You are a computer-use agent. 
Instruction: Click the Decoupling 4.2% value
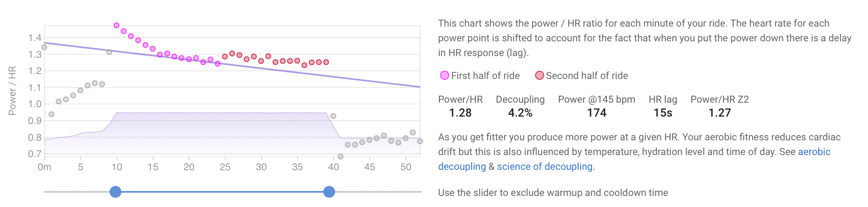coord(520,113)
